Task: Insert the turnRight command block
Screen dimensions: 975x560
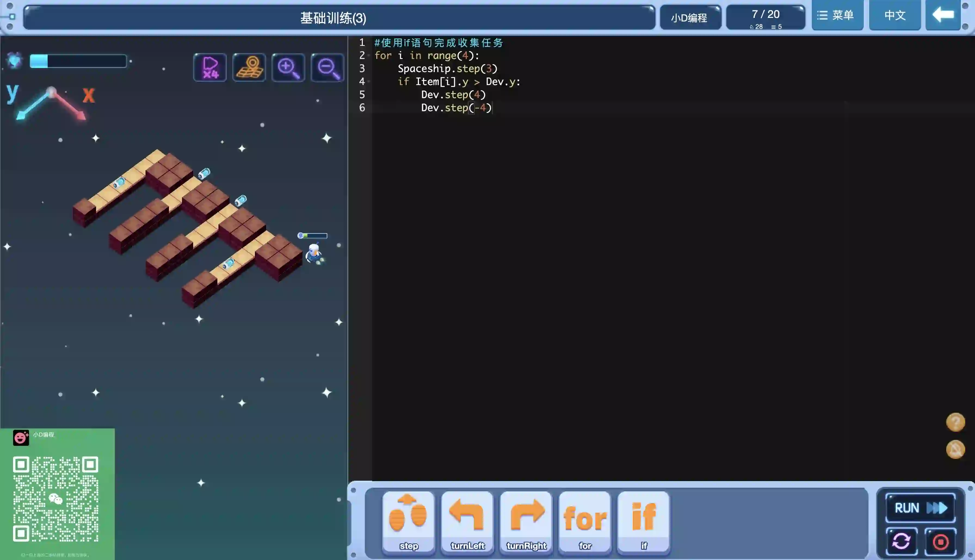Action: (x=526, y=521)
